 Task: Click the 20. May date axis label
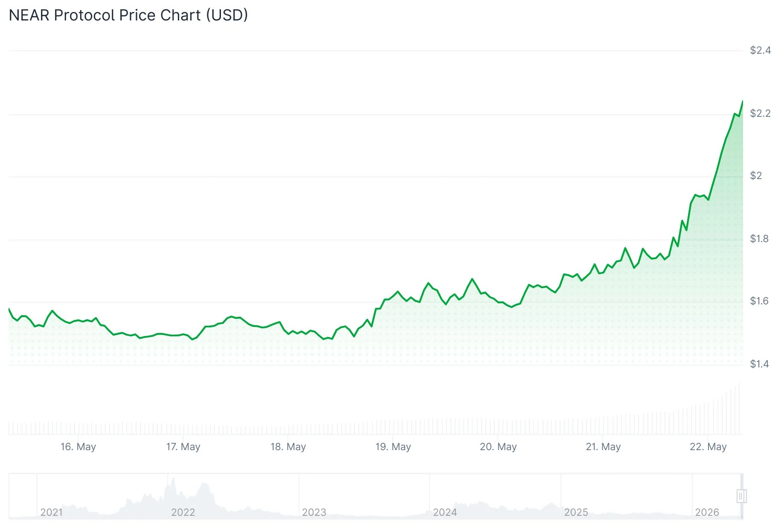pyautogui.click(x=498, y=447)
